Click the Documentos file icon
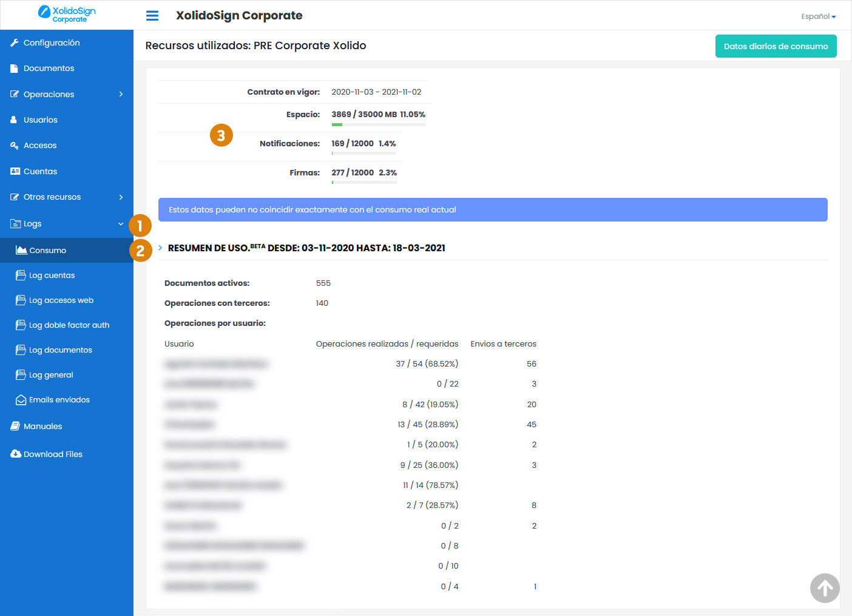This screenshot has height=616, width=852. coord(15,69)
